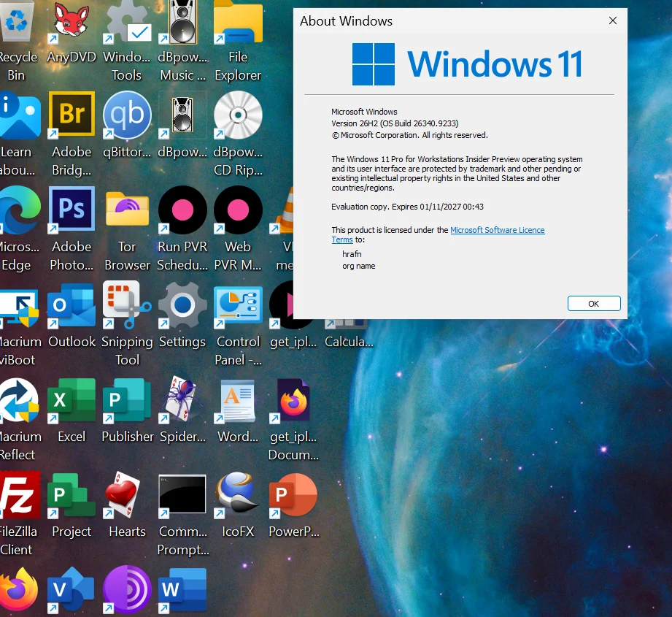The image size is (672, 617).
Task: Open Microsoft Project shortcut
Action: click(72, 495)
